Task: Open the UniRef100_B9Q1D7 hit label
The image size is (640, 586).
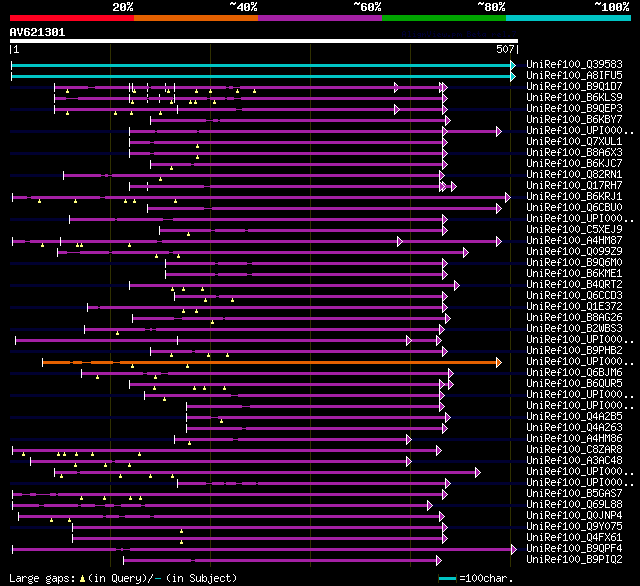Action: tap(574, 87)
